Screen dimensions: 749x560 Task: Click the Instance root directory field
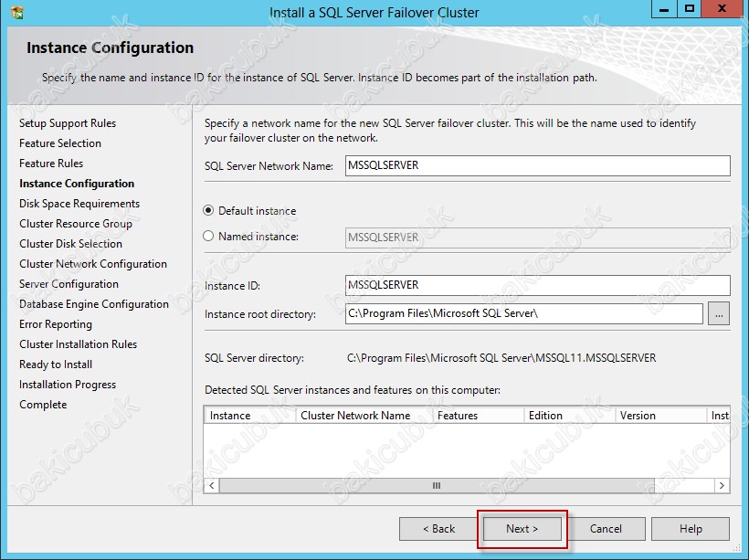click(x=524, y=313)
